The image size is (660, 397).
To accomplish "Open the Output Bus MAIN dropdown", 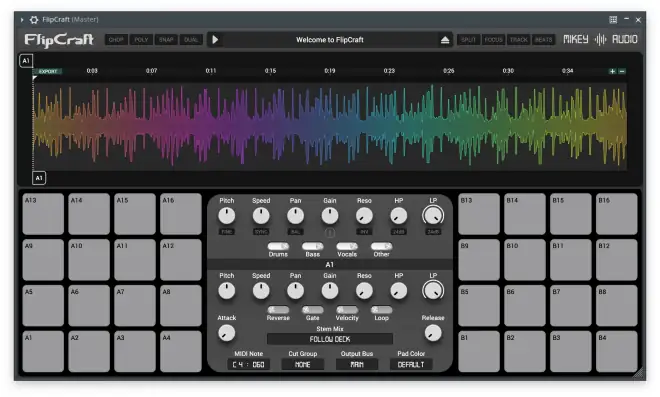I will click(x=357, y=365).
